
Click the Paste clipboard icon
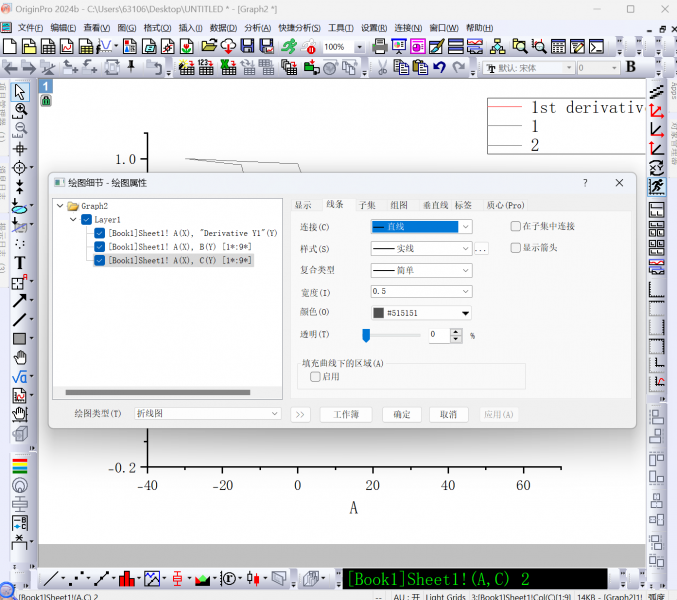(x=420, y=67)
